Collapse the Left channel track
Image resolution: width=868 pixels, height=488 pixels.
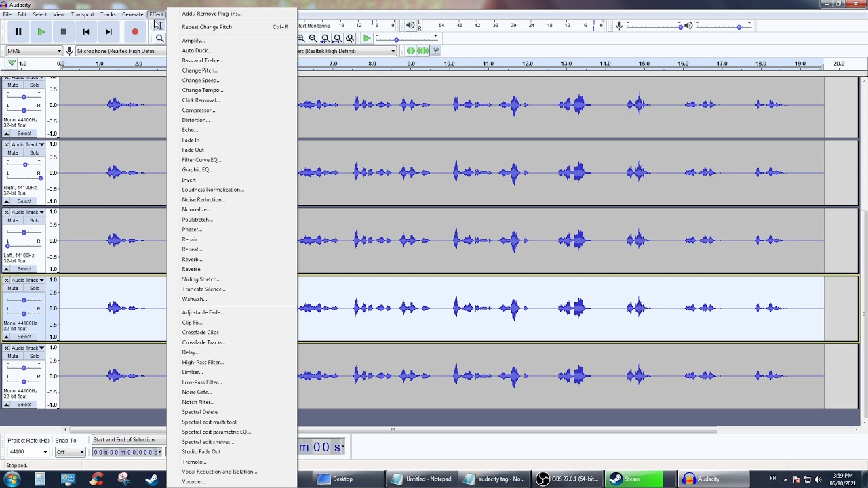coord(7,269)
